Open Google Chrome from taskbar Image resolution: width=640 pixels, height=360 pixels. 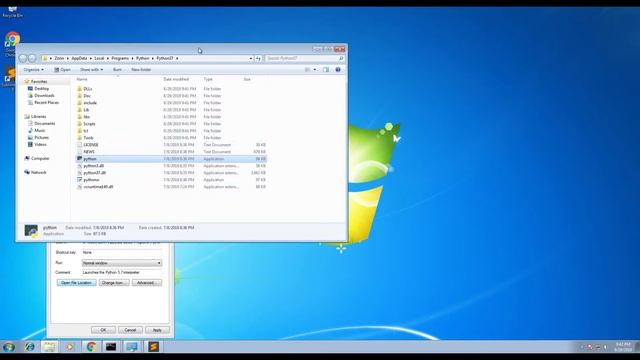(x=91, y=347)
